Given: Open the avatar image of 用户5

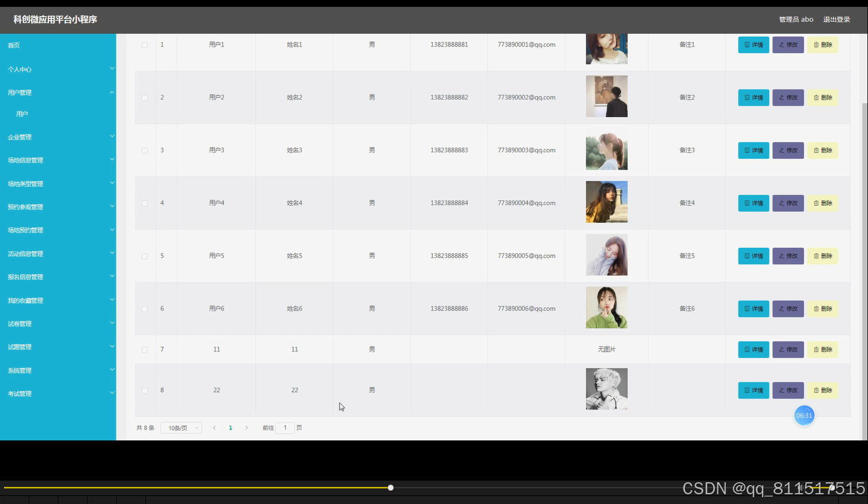Looking at the screenshot, I should click(606, 255).
